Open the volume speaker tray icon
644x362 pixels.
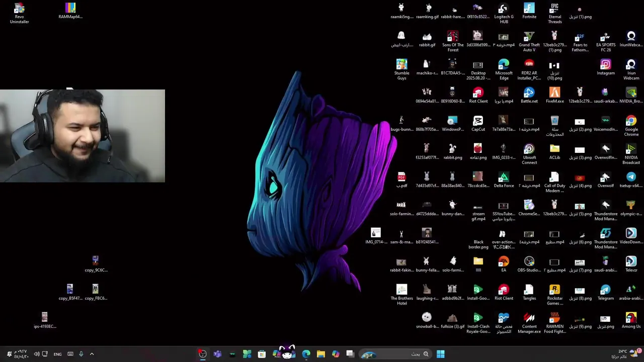pyautogui.click(x=37, y=354)
